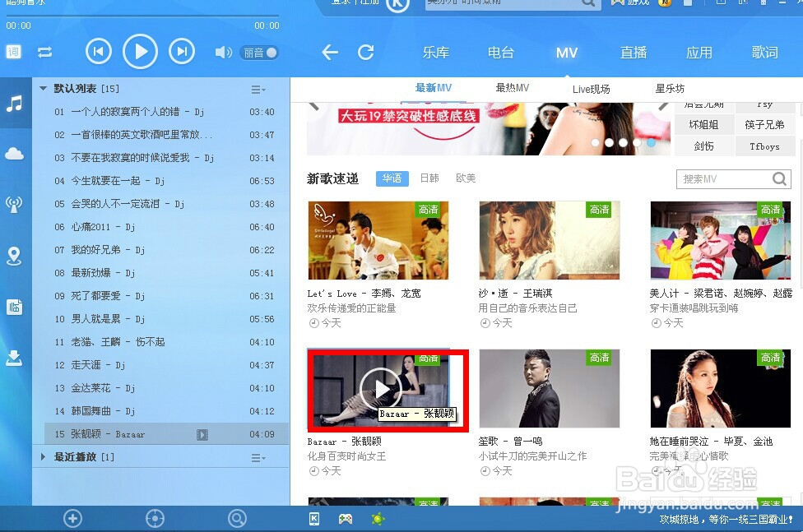
Task: Collapse the 默认列表 playlist
Action: tap(43, 89)
